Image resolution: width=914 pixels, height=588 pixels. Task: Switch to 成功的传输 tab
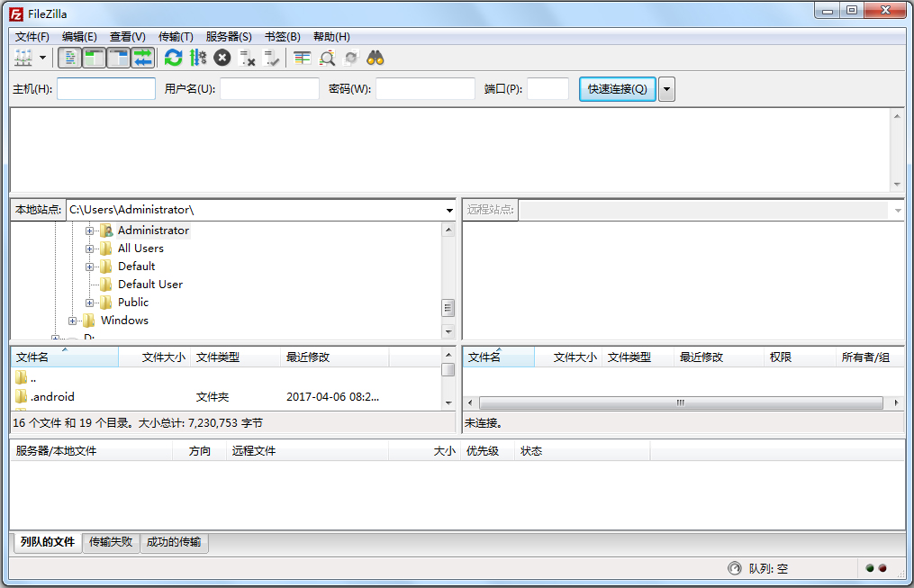(x=174, y=542)
